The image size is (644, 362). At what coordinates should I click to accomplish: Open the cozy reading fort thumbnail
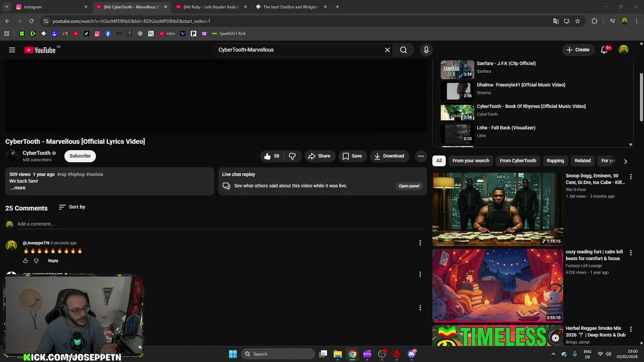[498, 285]
